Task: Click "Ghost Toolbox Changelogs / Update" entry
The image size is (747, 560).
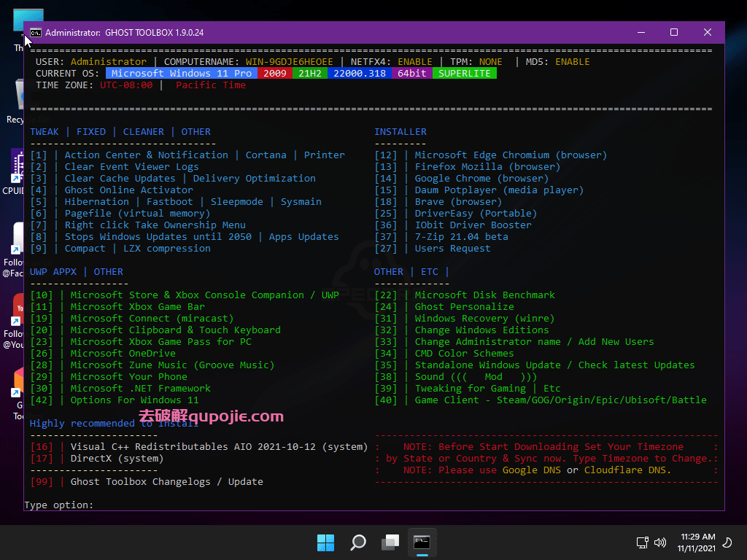Action: pos(167,482)
